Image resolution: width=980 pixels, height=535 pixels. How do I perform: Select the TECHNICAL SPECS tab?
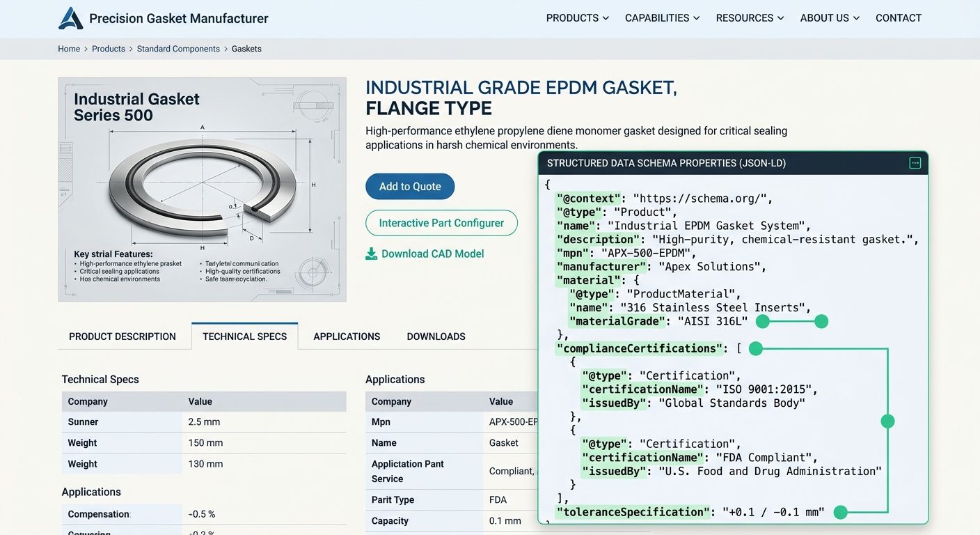pos(245,336)
